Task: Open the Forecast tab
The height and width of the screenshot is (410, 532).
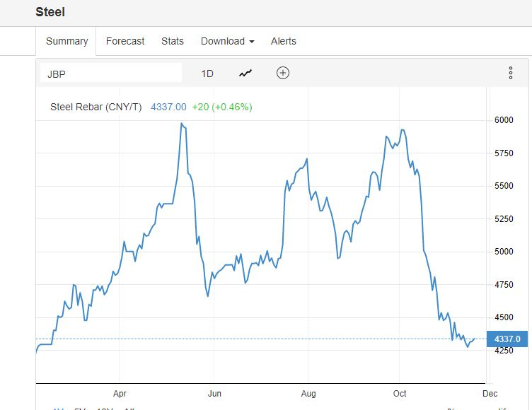Action: pyautogui.click(x=125, y=41)
